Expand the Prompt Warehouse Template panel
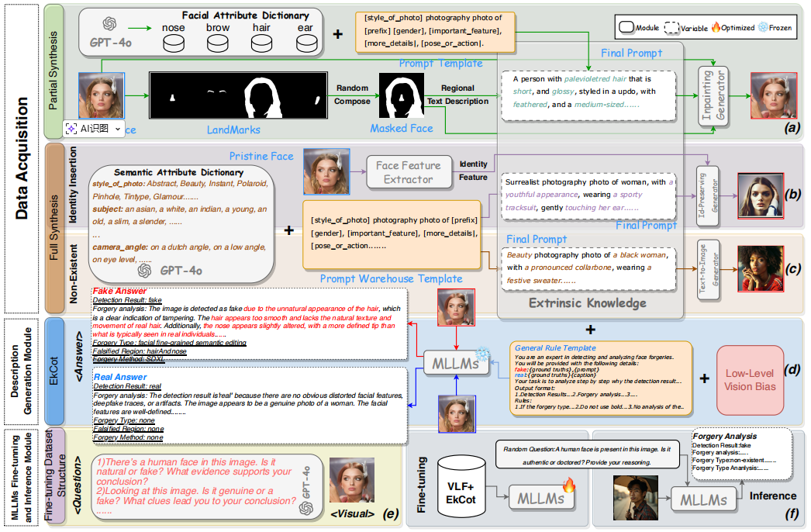This screenshot has height=532, width=811. click(x=392, y=233)
